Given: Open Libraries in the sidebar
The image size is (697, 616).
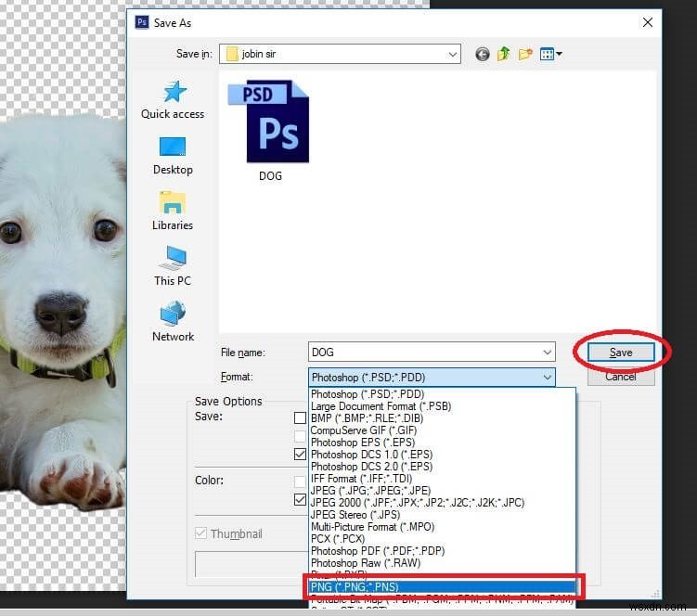Looking at the screenshot, I should 173,212.
